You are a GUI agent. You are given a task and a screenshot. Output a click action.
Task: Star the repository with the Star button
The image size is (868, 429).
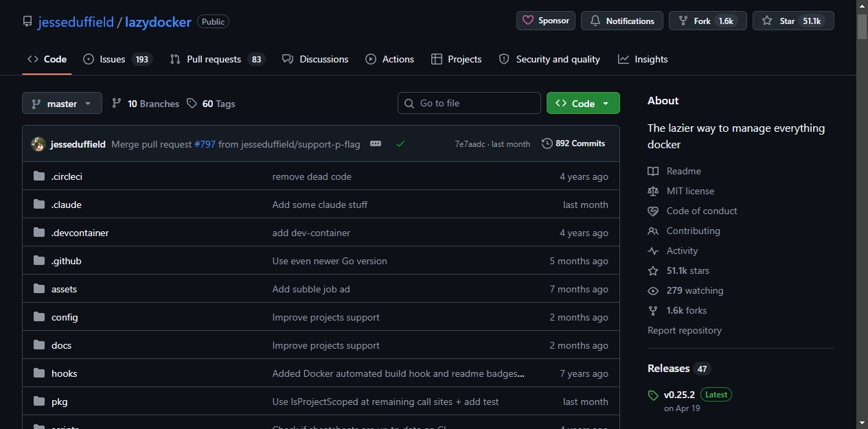pyautogui.click(x=793, y=21)
